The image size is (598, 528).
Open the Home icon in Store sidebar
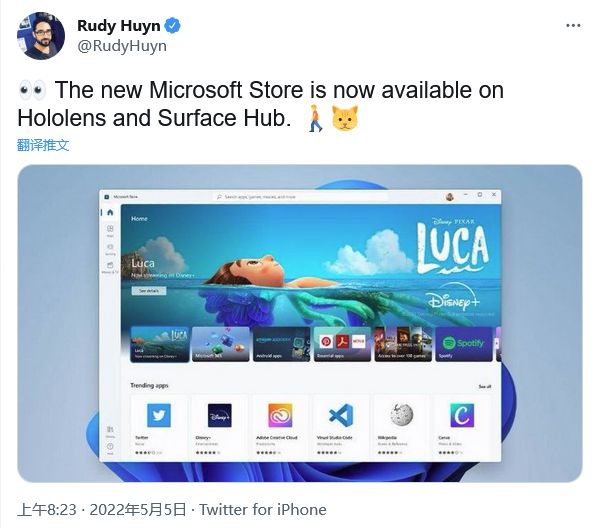(110, 212)
